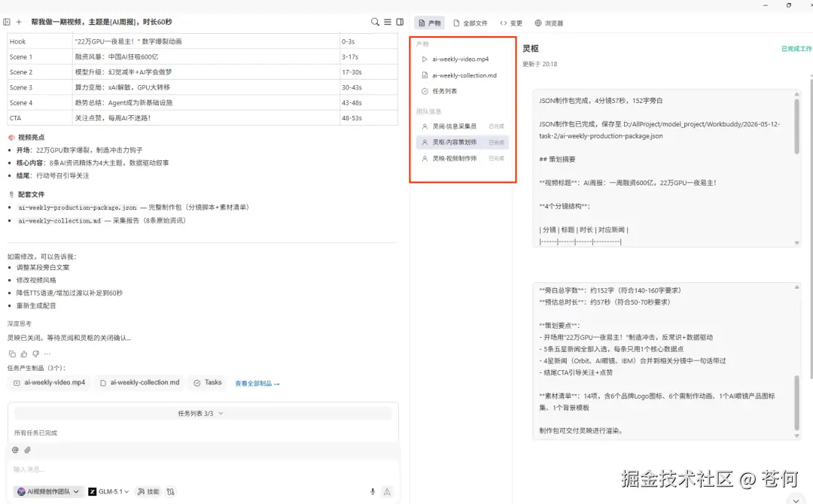This screenshot has width=813, height=504.
Task: Switch to the 浏览器 tab
Action: pyautogui.click(x=549, y=23)
